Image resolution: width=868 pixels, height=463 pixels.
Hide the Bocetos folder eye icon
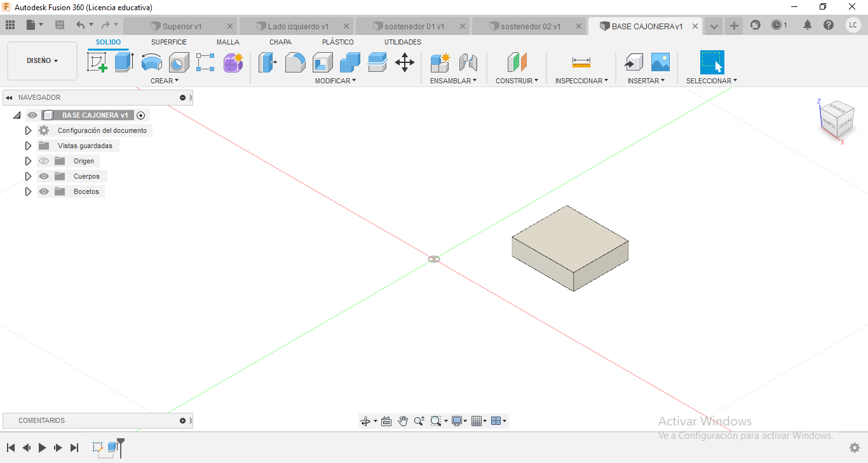point(44,191)
